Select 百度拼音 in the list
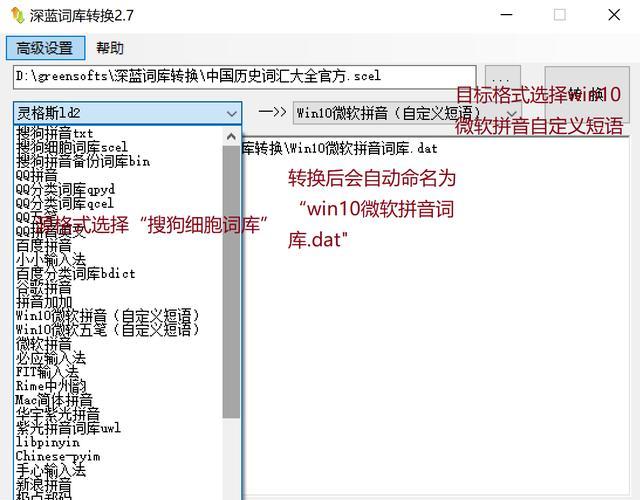The height and width of the screenshot is (500, 640). coord(44,246)
